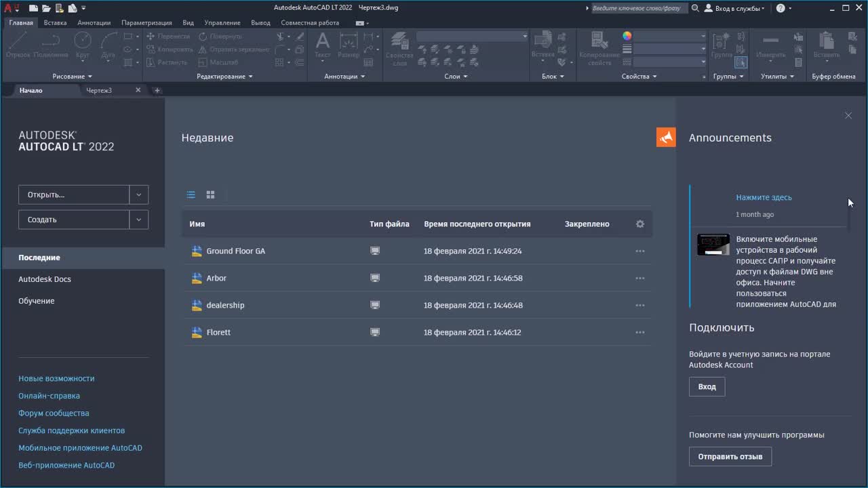Image resolution: width=868 pixels, height=488 pixels.
Task: Open more options for Ground Floor GA
Action: [639, 251]
